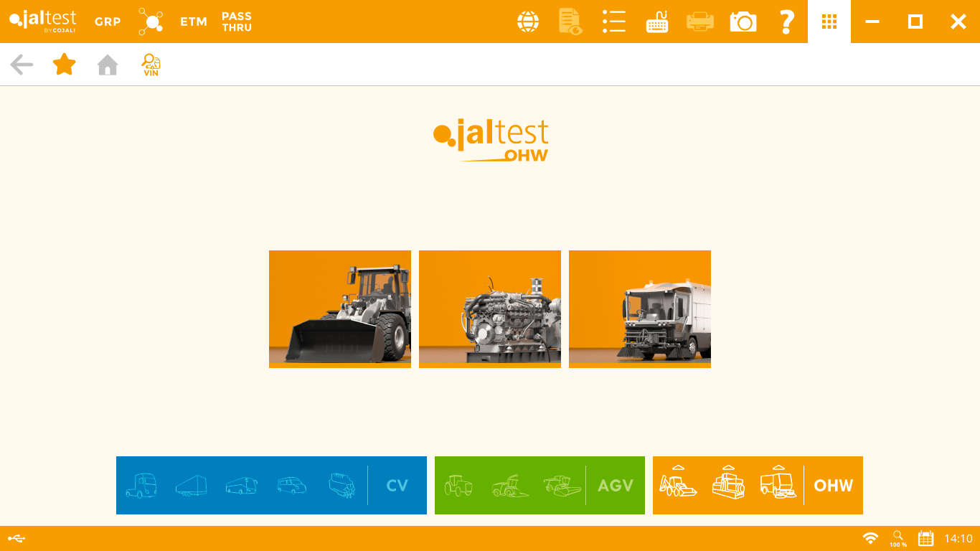Open the list menu icon
This screenshot has width=980, height=551.
pyautogui.click(x=614, y=22)
